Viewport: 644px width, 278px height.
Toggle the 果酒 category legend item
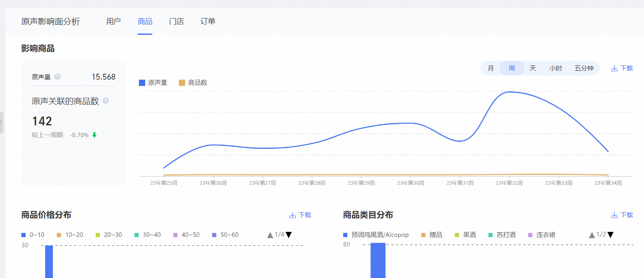pyautogui.click(x=465, y=235)
